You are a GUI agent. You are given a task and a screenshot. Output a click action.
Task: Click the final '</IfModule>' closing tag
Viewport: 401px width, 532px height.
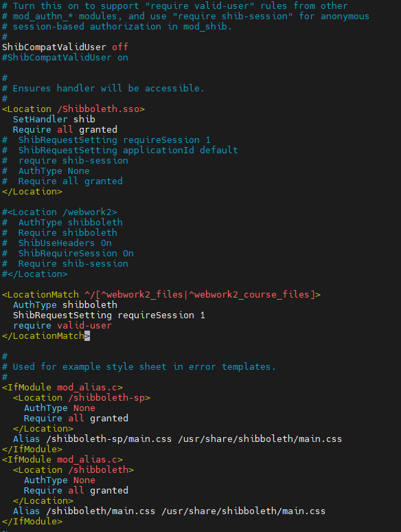(32, 521)
